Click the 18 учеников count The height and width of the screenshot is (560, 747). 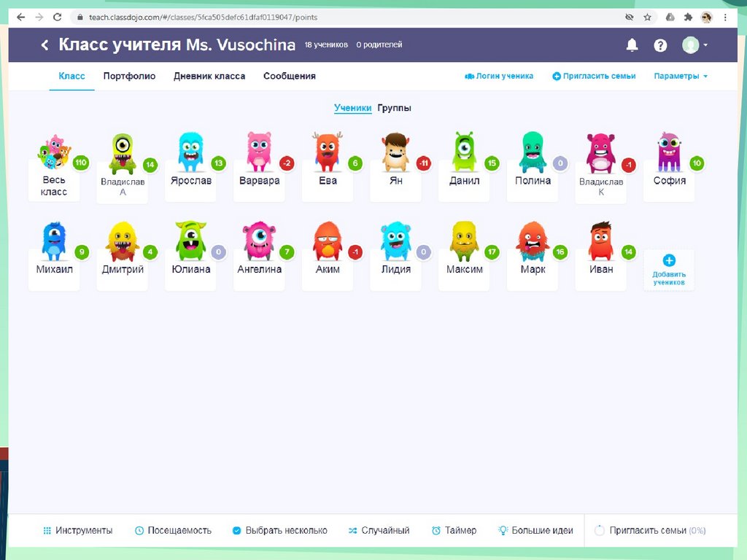(326, 44)
